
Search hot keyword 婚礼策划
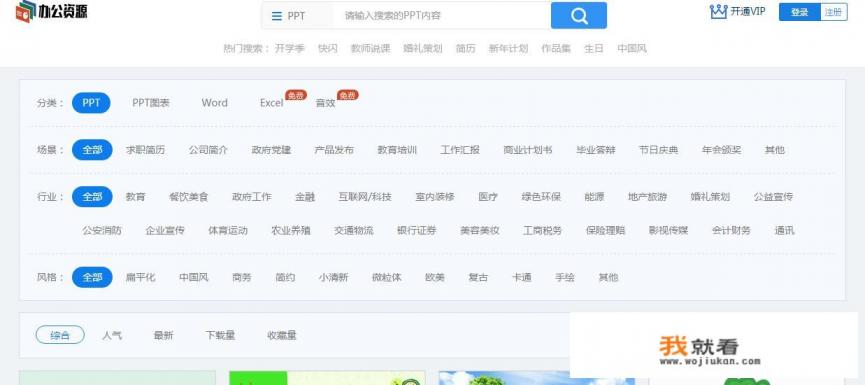[x=423, y=49]
